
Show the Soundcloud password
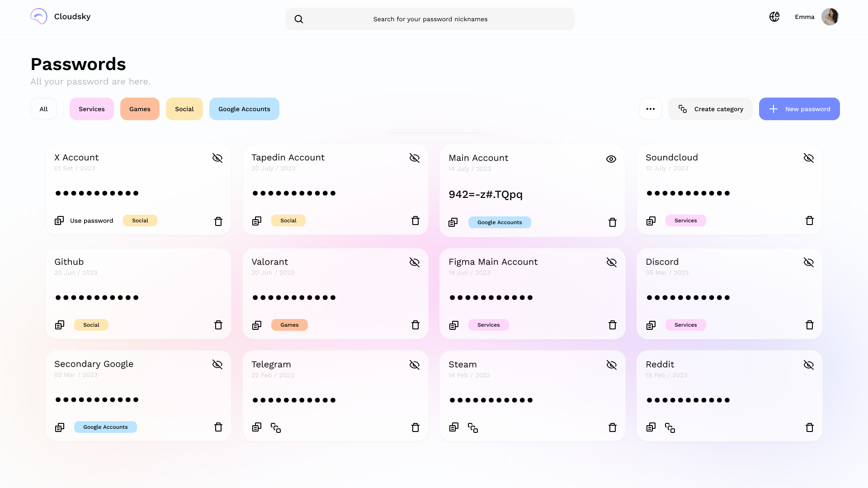(x=809, y=158)
